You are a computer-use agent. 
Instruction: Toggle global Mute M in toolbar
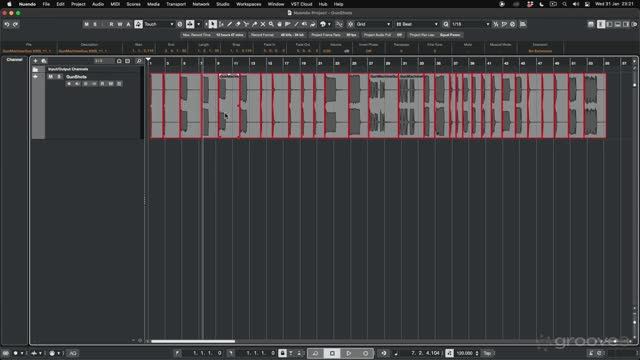(x=87, y=24)
